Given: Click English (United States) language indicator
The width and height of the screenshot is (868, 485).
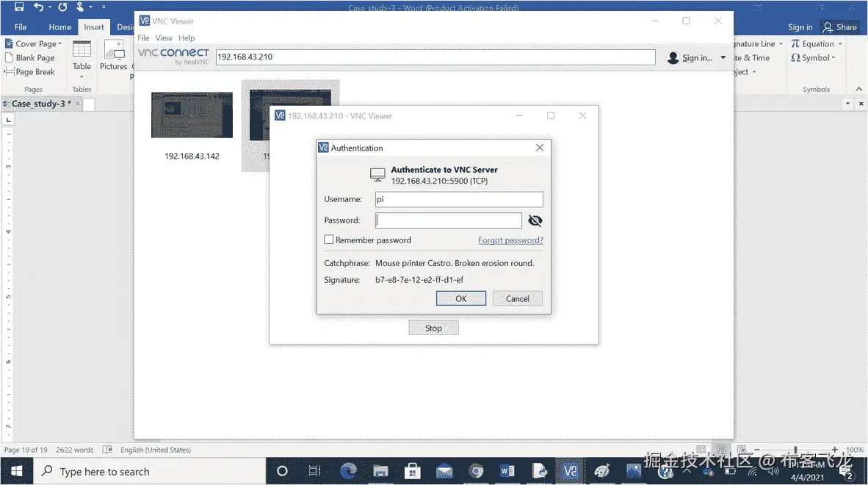Looking at the screenshot, I should 156,450.
